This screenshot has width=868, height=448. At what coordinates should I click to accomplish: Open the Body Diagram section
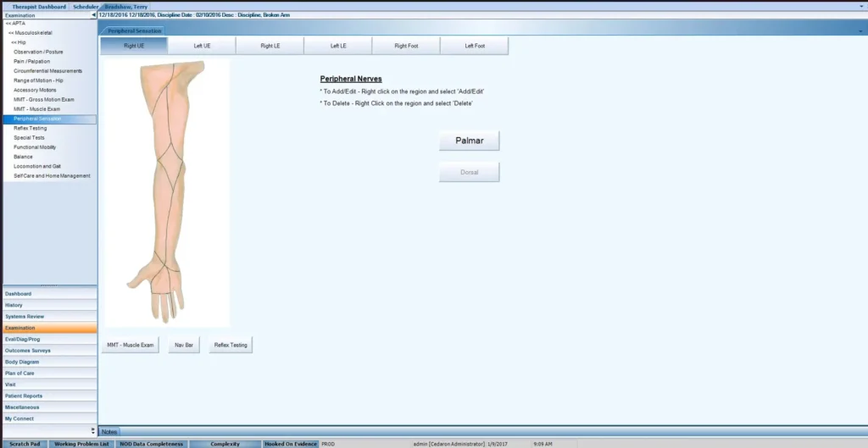pos(50,362)
